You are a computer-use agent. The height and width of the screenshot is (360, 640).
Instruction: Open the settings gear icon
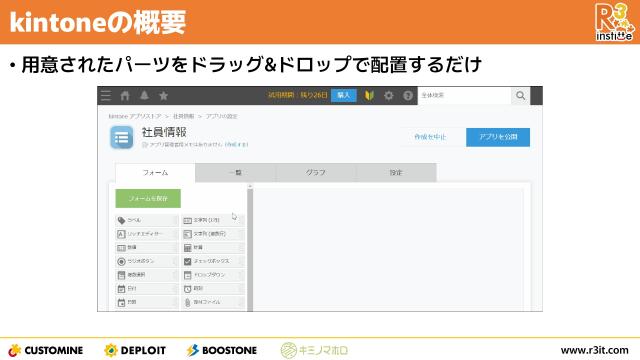pyautogui.click(x=389, y=96)
